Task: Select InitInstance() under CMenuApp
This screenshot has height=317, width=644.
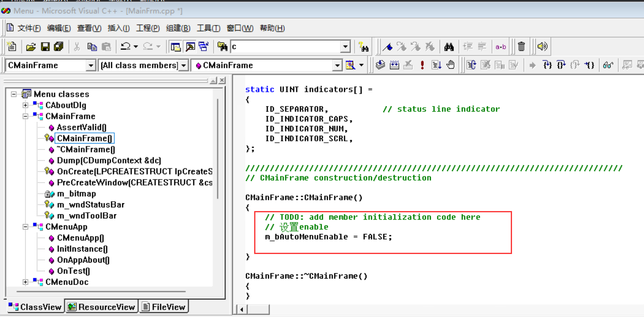Action: click(82, 249)
